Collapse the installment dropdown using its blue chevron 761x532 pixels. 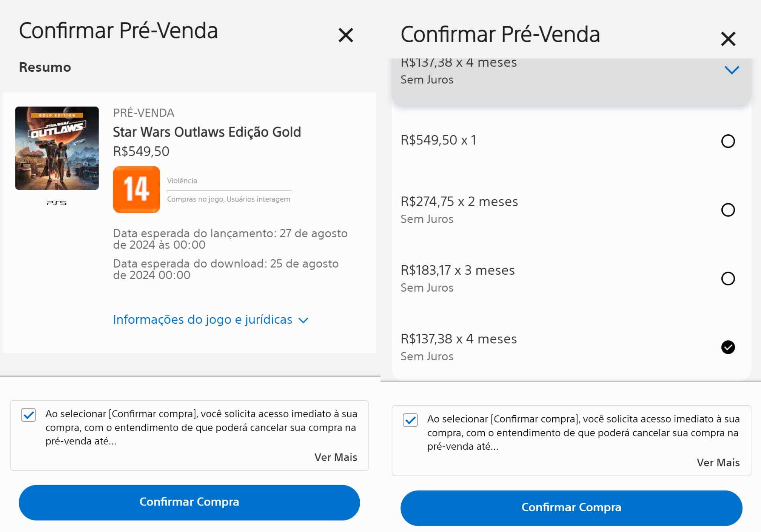coord(731,70)
